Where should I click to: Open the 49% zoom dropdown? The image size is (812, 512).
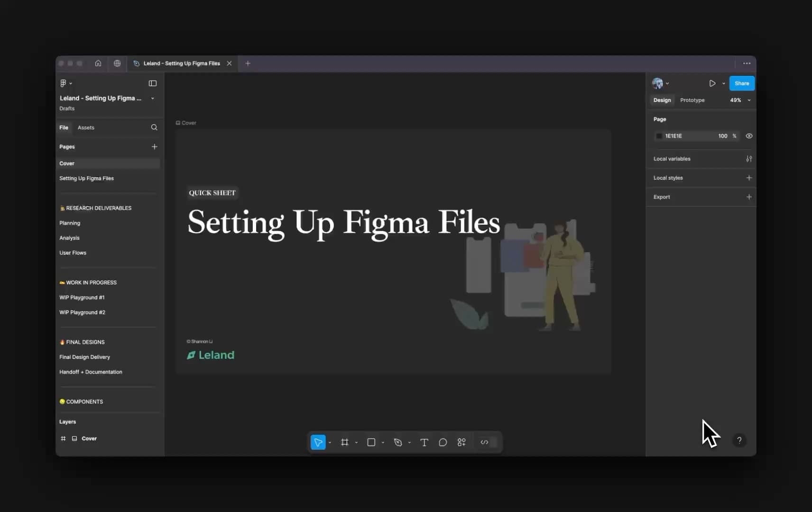740,100
